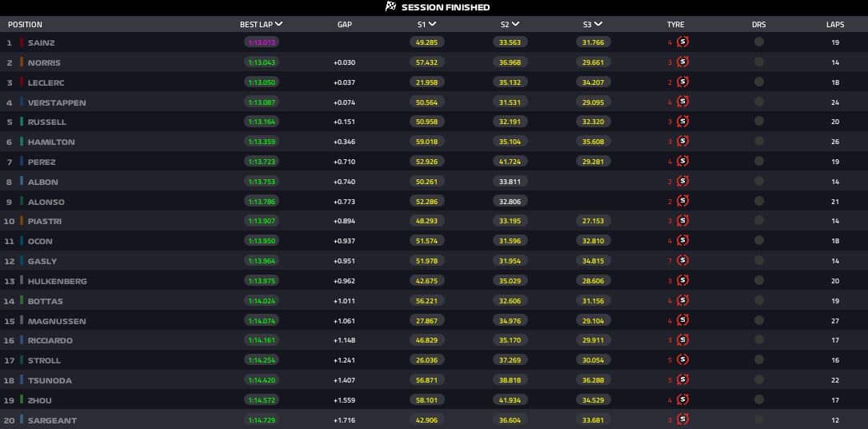868x429 pixels.
Task: Click Norris's best lap 1:13.043
Action: pyautogui.click(x=262, y=62)
